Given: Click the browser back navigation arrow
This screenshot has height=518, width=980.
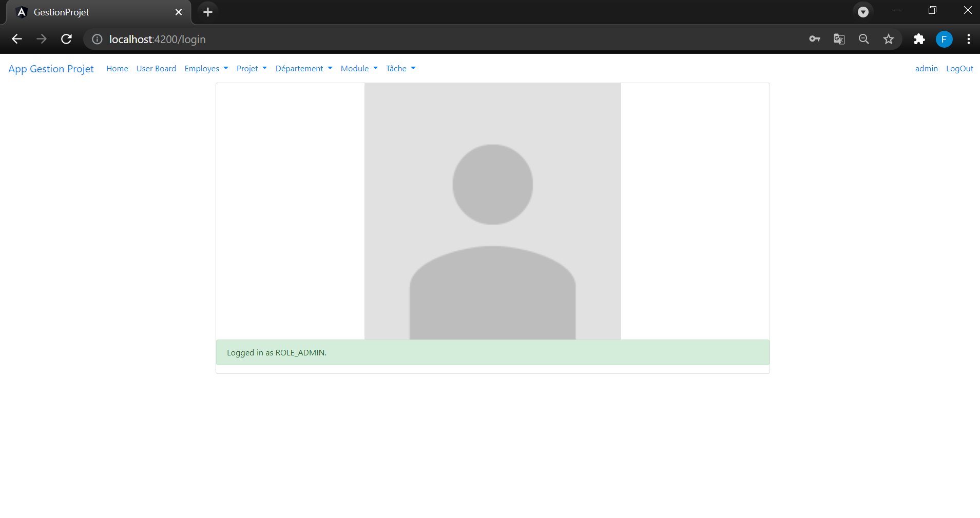Looking at the screenshot, I should [x=17, y=39].
